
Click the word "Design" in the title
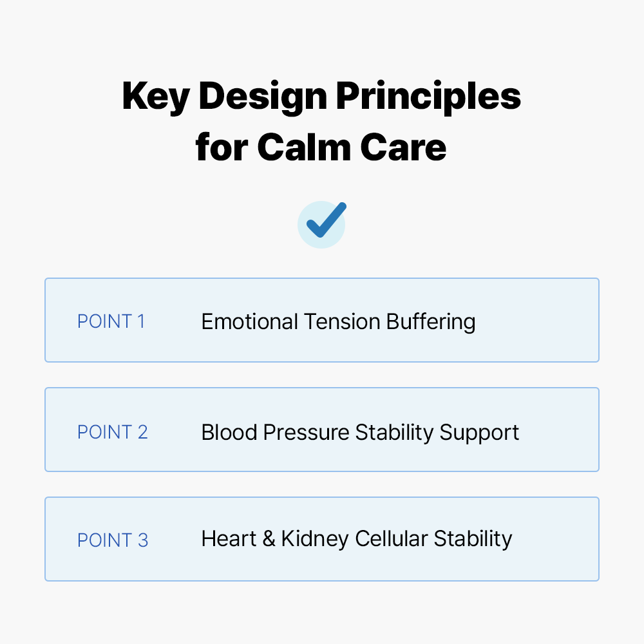coord(263,97)
